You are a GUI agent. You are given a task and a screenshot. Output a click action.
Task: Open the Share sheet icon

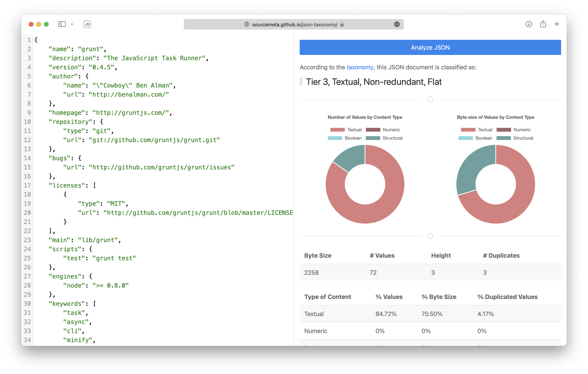tap(543, 24)
